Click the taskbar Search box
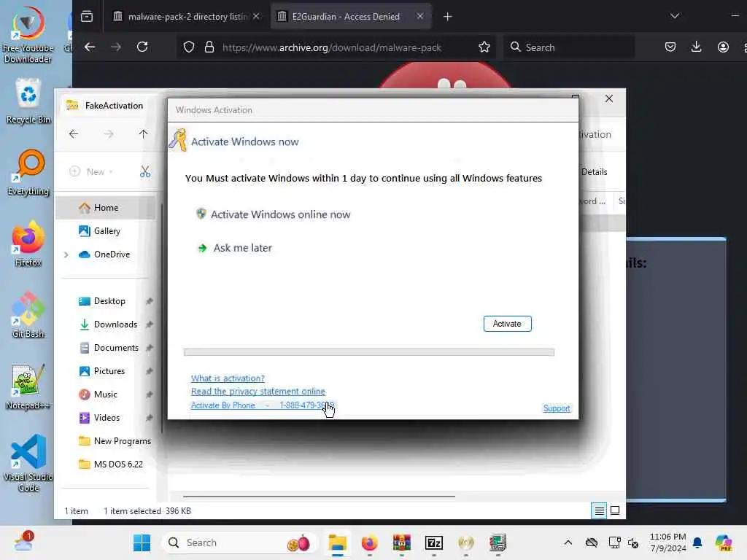Viewport: 747px width, 560px height. [x=239, y=542]
